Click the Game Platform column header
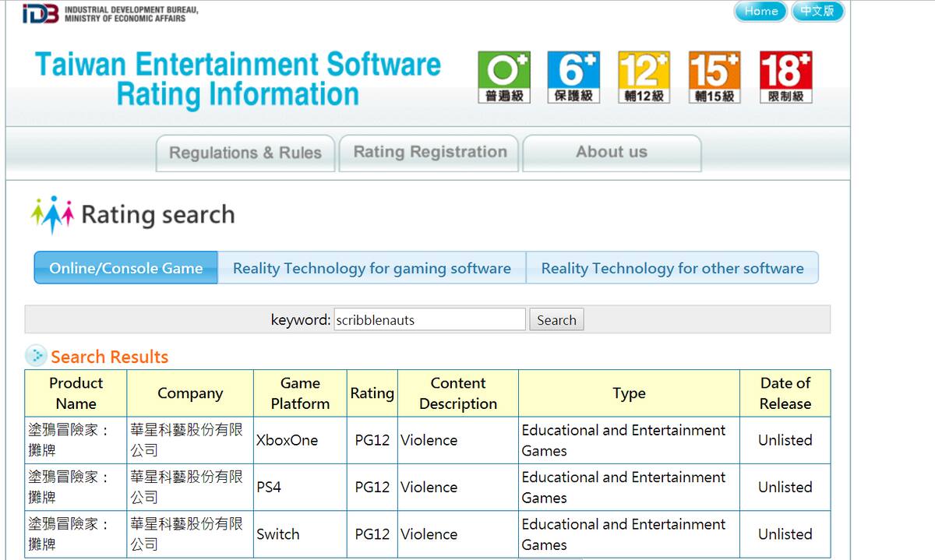935x560 pixels. point(300,393)
